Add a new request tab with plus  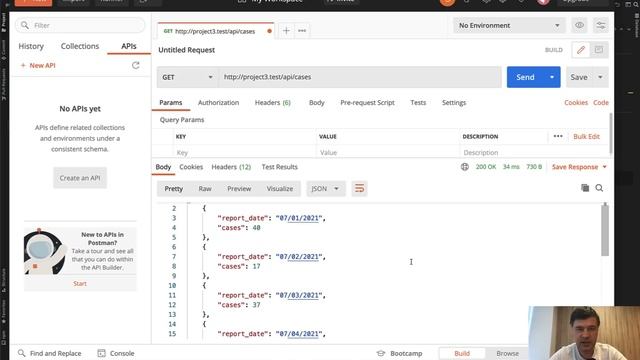pyautogui.click(x=286, y=31)
